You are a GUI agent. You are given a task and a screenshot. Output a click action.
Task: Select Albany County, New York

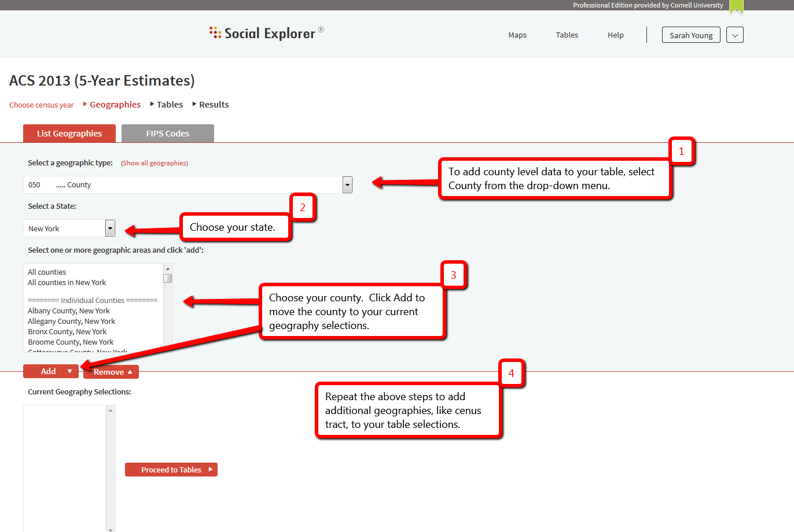(69, 311)
